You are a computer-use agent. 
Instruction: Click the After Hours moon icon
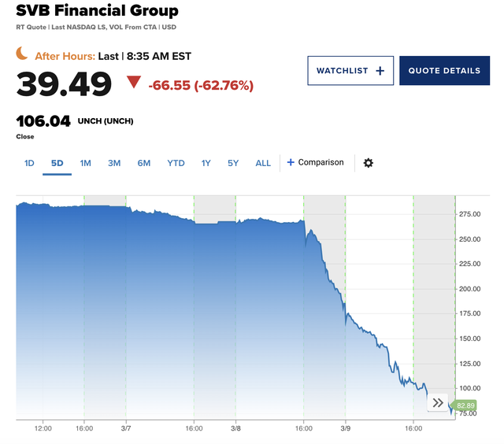tap(23, 54)
